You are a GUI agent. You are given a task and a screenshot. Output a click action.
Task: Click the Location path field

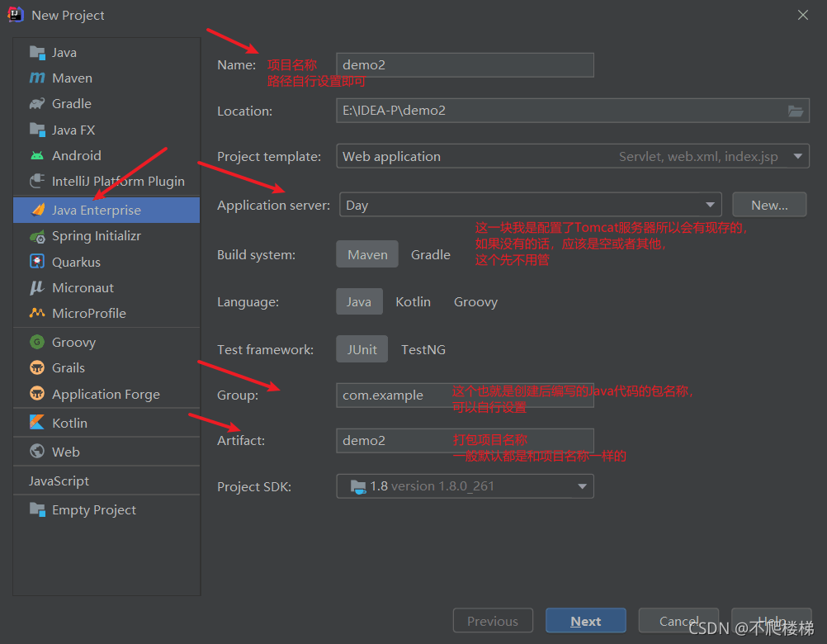point(572,111)
